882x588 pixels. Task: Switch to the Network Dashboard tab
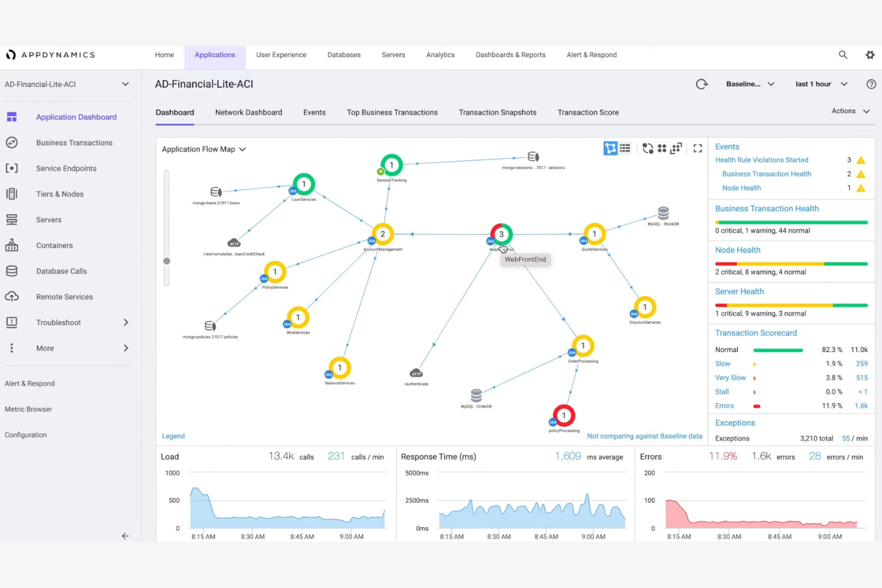249,112
